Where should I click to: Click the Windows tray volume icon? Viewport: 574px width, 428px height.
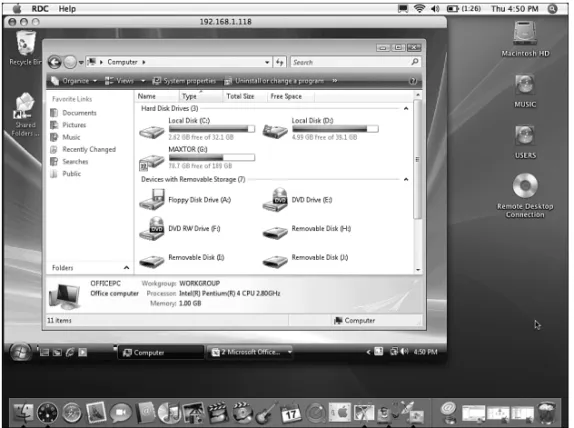point(404,351)
